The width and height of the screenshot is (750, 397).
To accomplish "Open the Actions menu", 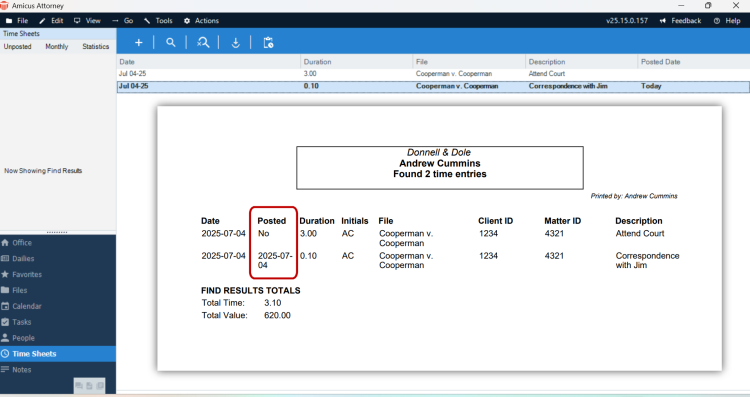I will (x=201, y=21).
